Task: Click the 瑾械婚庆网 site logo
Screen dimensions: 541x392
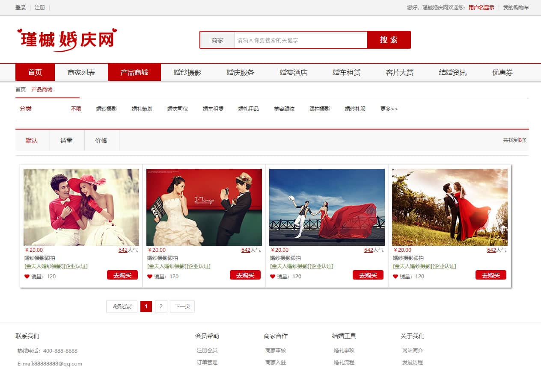Action: point(67,40)
